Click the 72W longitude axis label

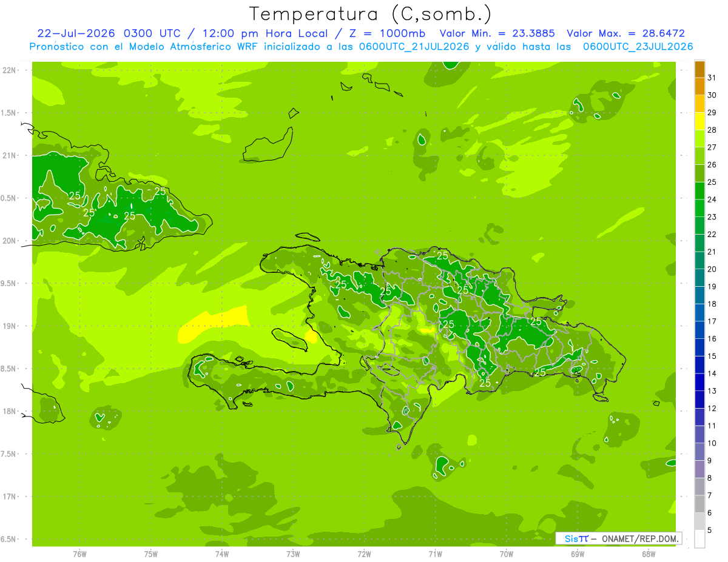tap(364, 554)
